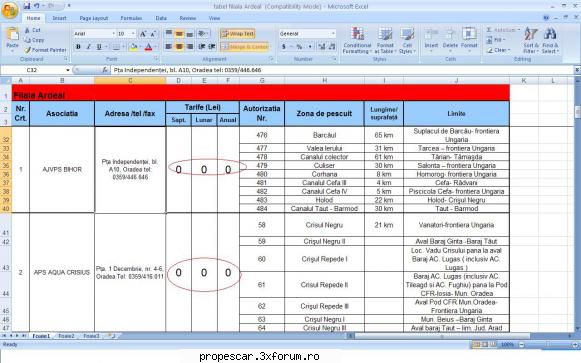
Task: Adjust the zoom slider in status bar
Action: (547, 344)
